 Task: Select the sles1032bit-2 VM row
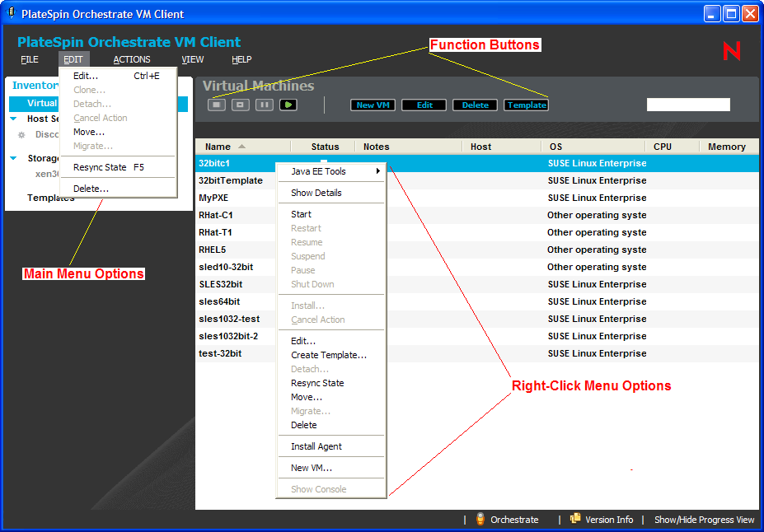[x=477, y=336]
